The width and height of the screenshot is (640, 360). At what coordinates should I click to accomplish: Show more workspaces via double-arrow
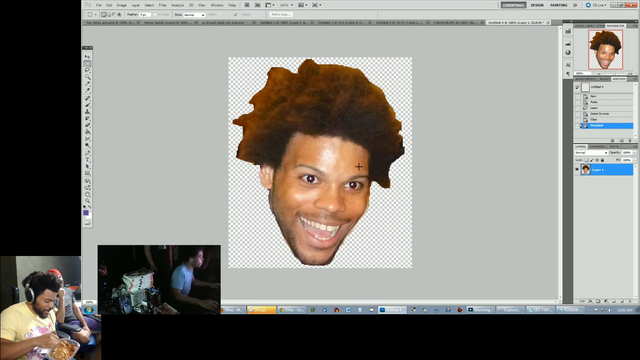(575, 5)
